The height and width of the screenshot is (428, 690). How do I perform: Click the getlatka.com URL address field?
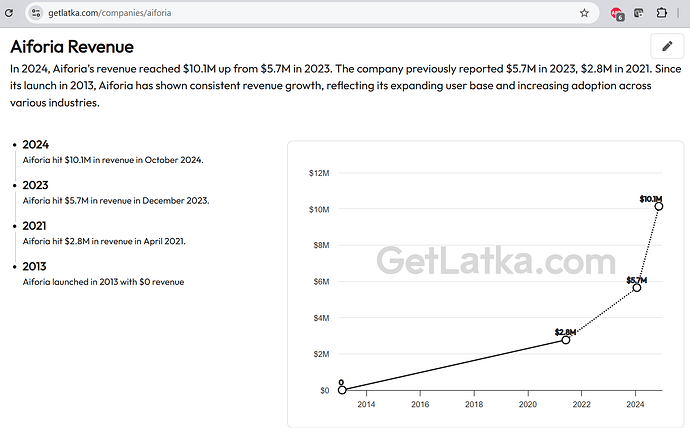click(x=300, y=13)
